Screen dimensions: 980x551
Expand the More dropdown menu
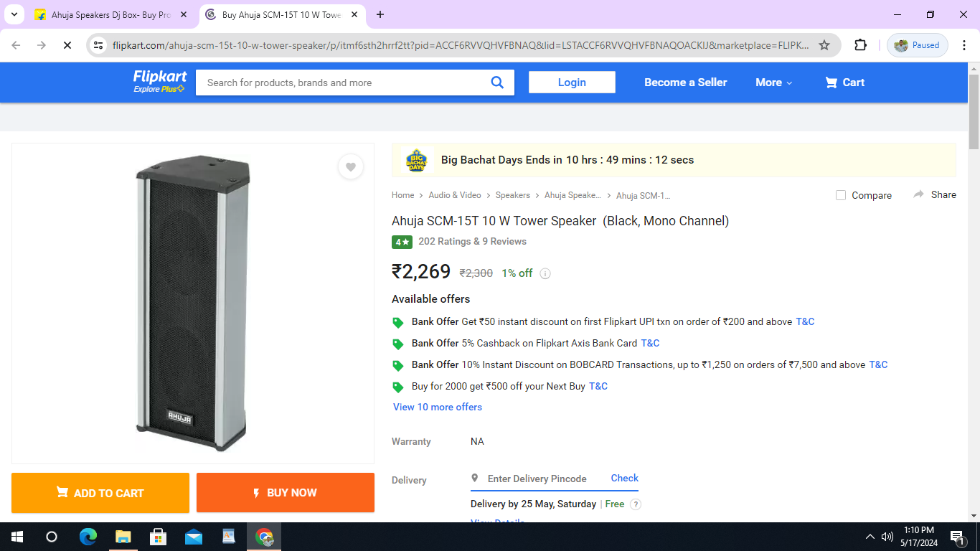774,83
